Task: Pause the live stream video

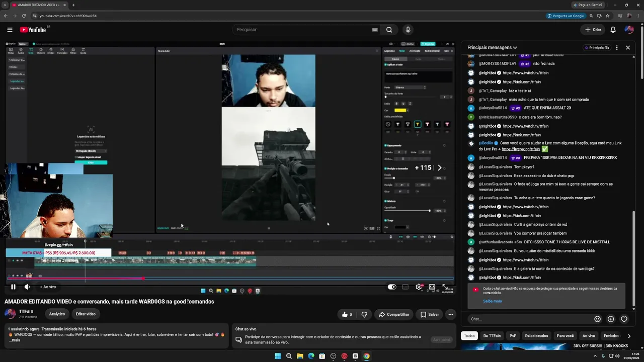Action: click(x=13, y=287)
